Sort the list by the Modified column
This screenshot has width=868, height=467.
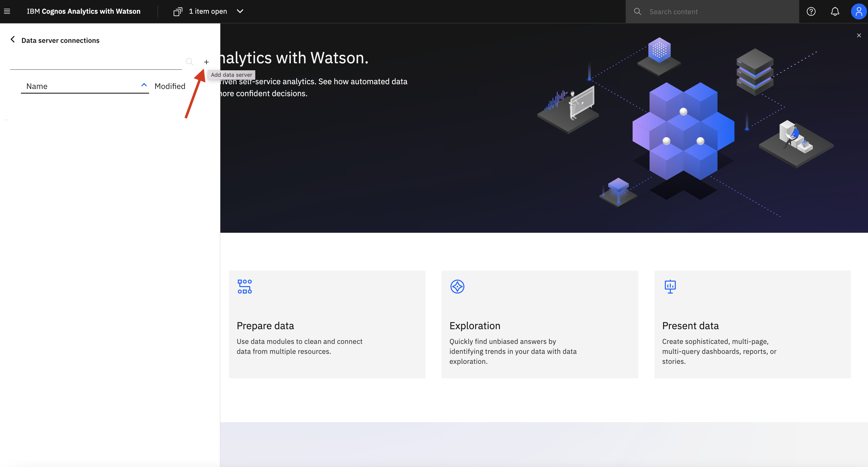170,86
